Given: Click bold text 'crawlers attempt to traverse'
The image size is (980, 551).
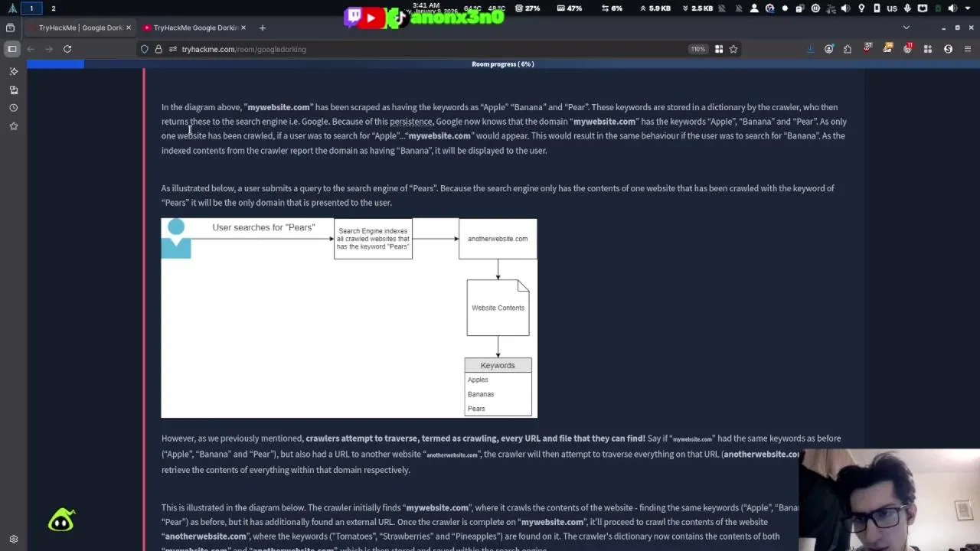Looking at the screenshot, I should coord(361,439).
